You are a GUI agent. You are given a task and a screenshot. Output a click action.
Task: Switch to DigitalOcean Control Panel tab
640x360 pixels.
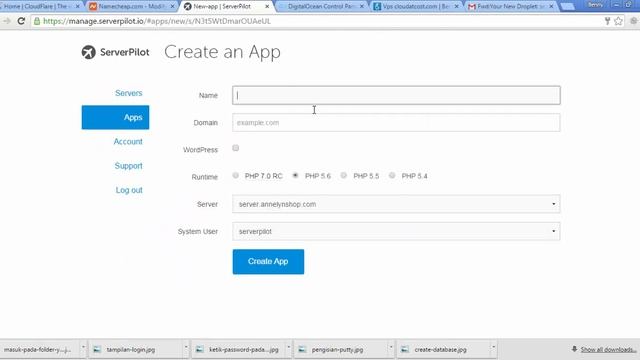click(x=321, y=7)
